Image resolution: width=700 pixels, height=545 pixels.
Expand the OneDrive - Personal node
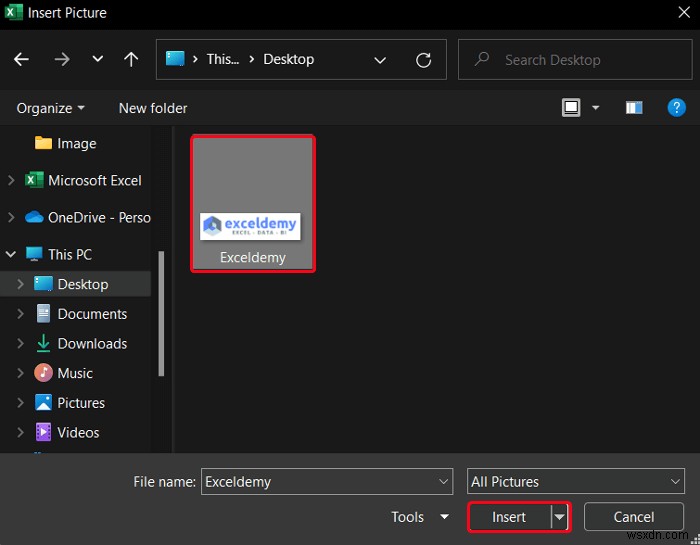pyautogui.click(x=11, y=217)
